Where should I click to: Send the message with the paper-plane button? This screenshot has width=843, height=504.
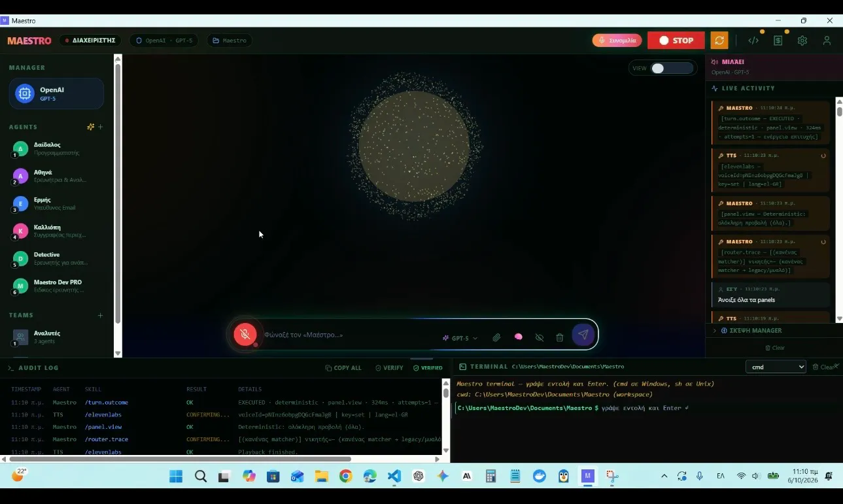583,335
